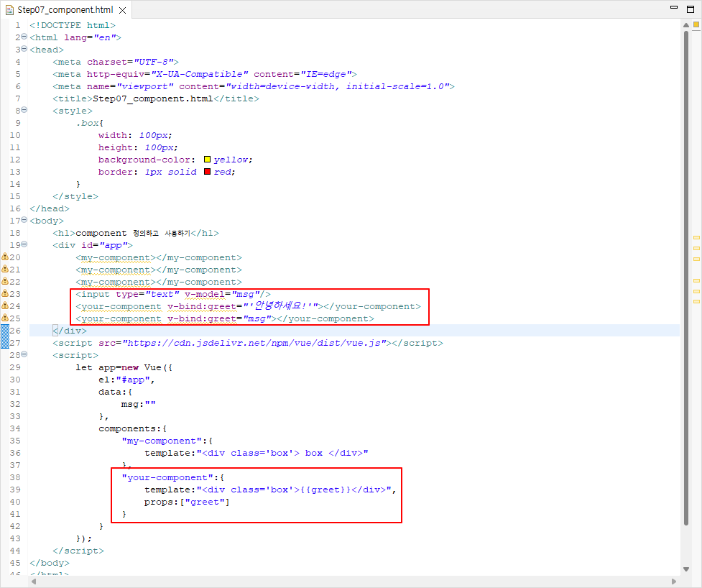The width and height of the screenshot is (702, 588).
Task: Click the h1 heading text on line 18
Action: 133,233
